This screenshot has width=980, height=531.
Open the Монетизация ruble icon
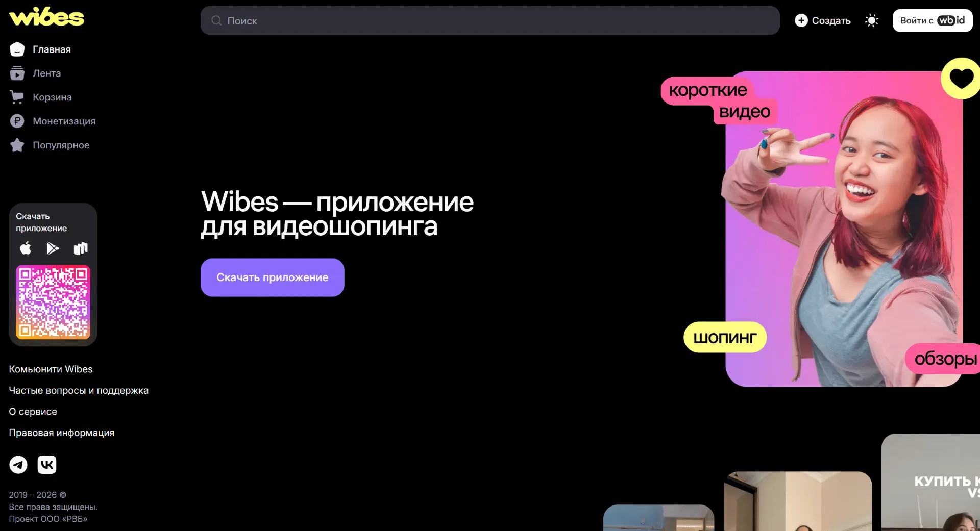[17, 121]
